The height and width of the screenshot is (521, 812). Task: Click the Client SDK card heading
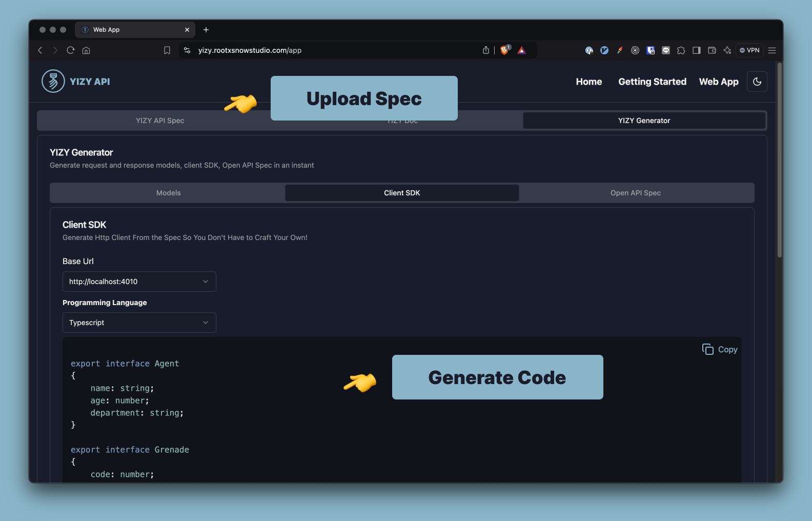84,225
